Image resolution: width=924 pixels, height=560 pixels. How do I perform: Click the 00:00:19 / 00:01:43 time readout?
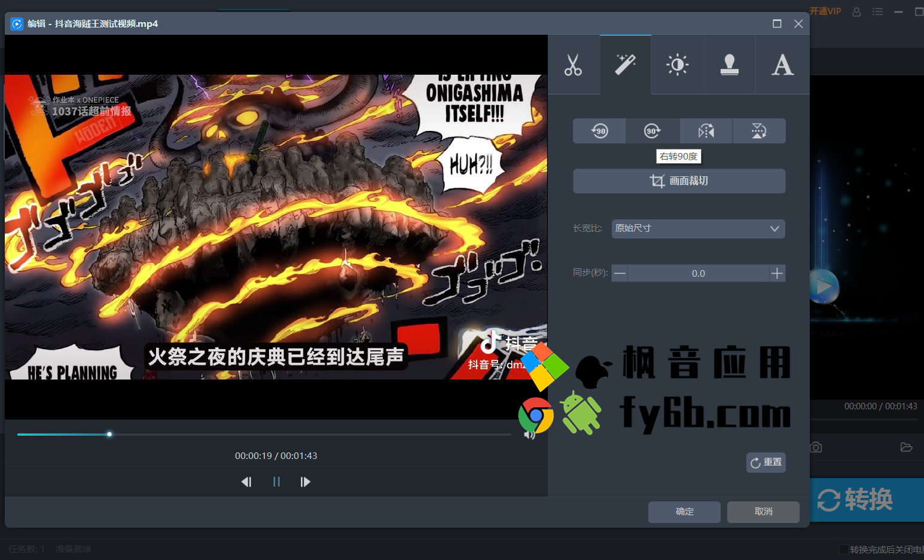point(276,456)
